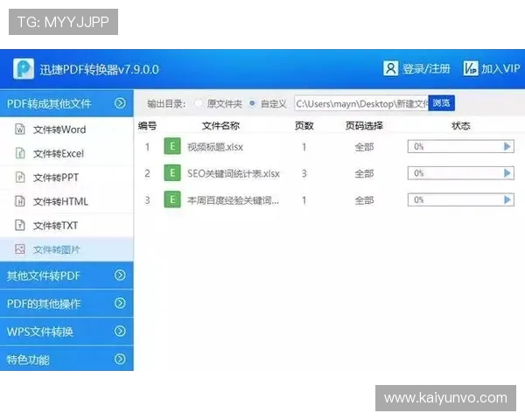Open the PDF的其他操作 category
This screenshot has width=525, height=420.
point(67,304)
